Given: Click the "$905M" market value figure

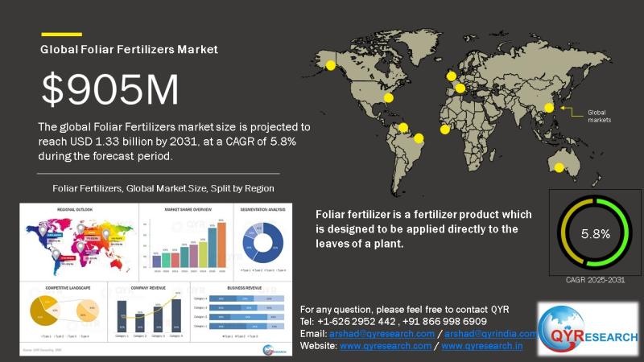Looking at the screenshot, I should click(x=110, y=89).
